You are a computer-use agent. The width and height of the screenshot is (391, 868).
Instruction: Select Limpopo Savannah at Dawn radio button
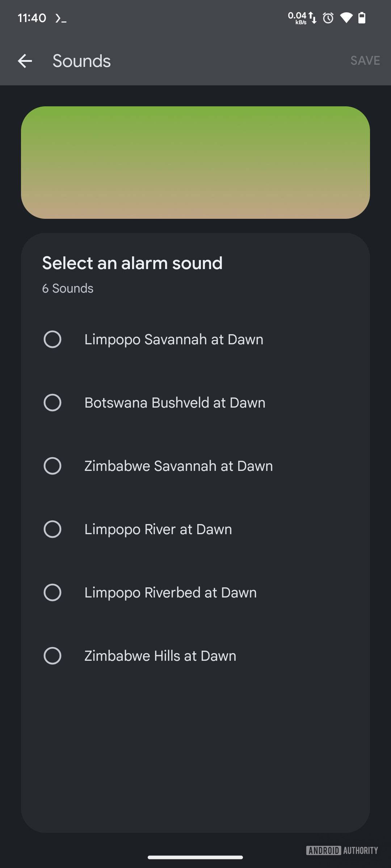pyautogui.click(x=52, y=339)
